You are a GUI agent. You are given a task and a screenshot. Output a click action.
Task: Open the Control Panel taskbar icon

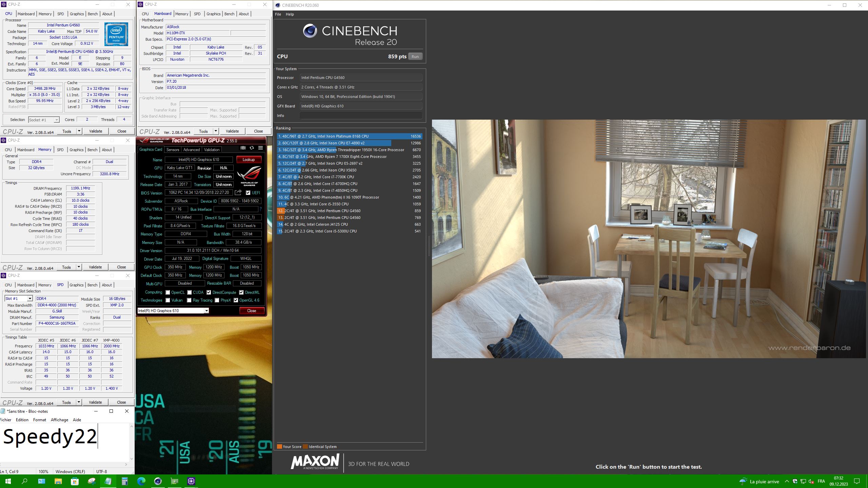coord(41,481)
